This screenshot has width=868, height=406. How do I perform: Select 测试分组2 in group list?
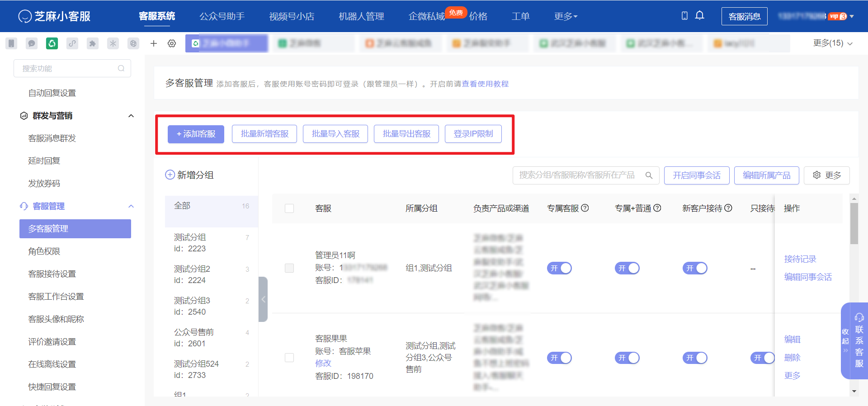[x=211, y=274]
